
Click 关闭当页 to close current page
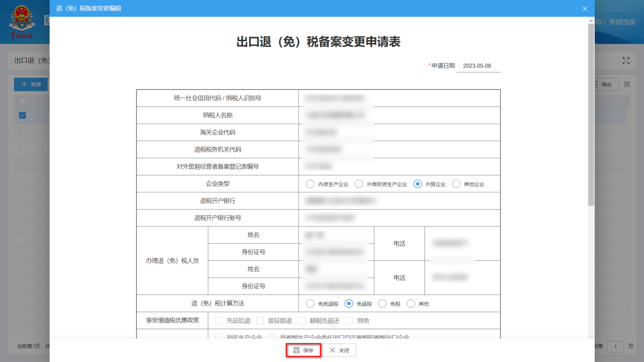pos(621,22)
